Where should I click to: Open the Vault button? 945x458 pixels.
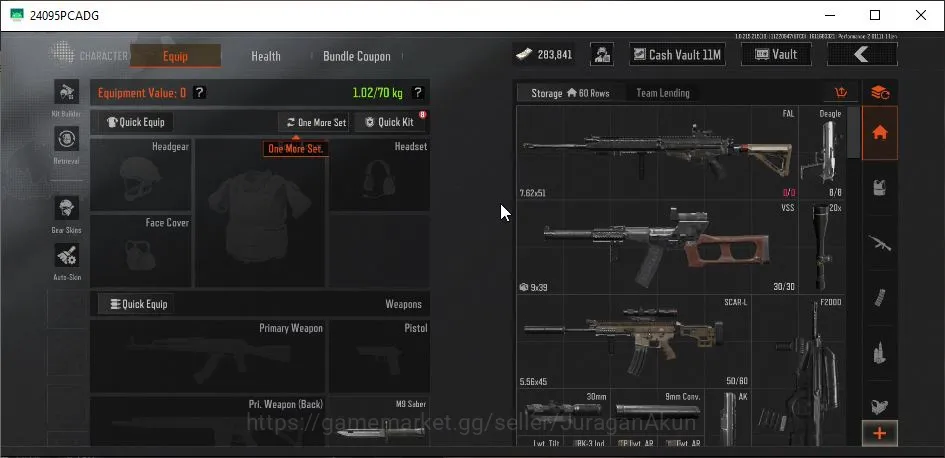pyautogui.click(x=776, y=54)
